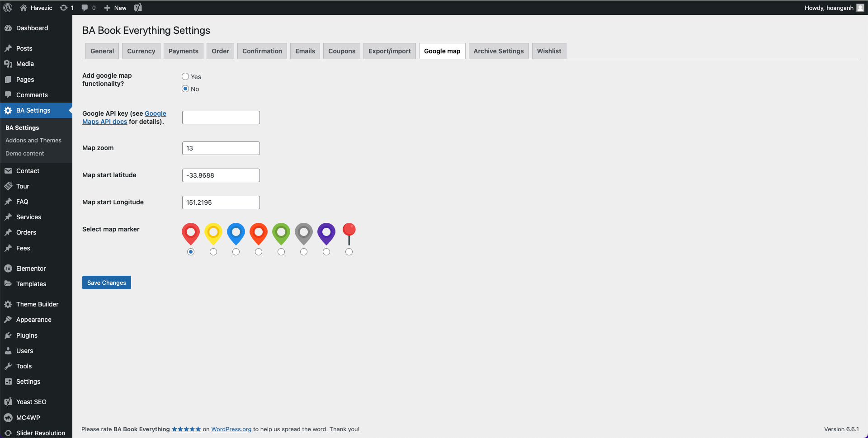
Task: Select the orange map marker radio button
Action: click(259, 252)
